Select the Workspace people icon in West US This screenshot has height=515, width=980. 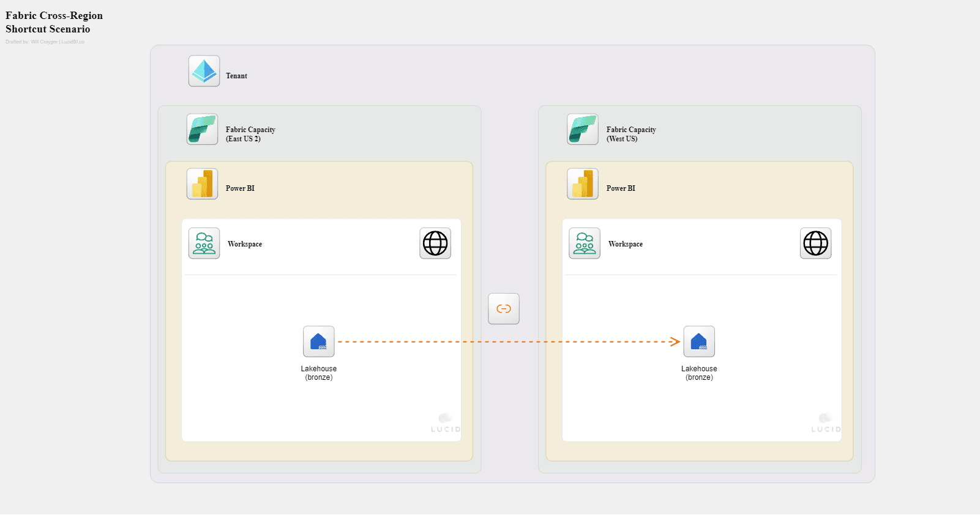click(585, 243)
